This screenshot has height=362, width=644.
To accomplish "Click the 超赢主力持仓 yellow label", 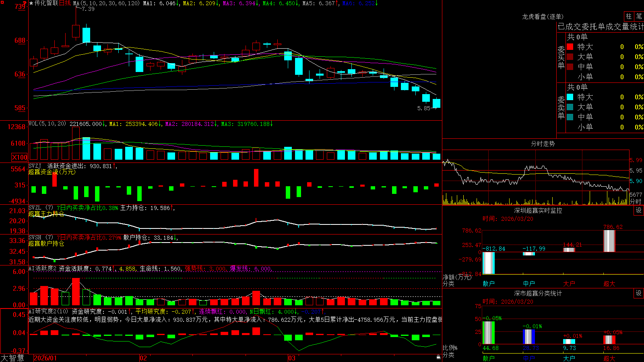I will coord(46,214).
